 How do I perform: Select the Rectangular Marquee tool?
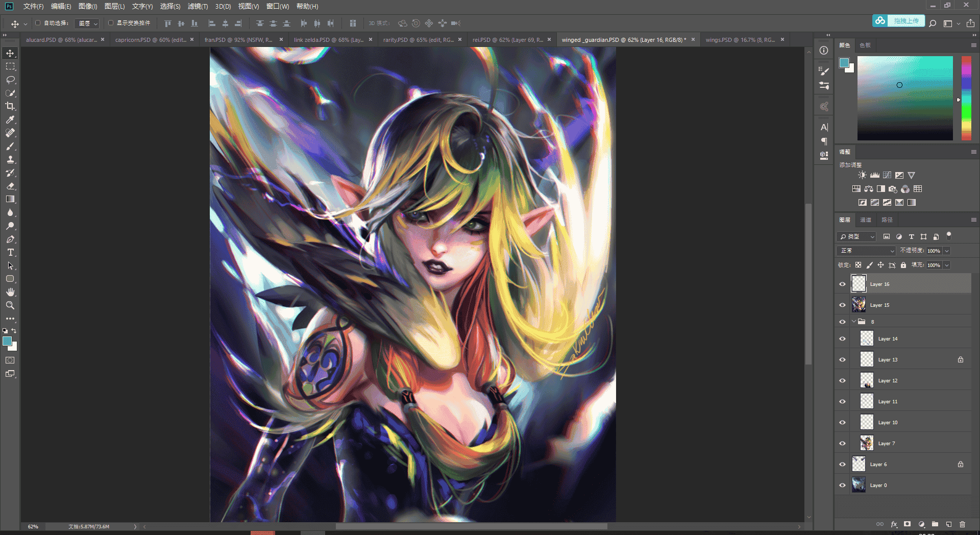pos(10,66)
